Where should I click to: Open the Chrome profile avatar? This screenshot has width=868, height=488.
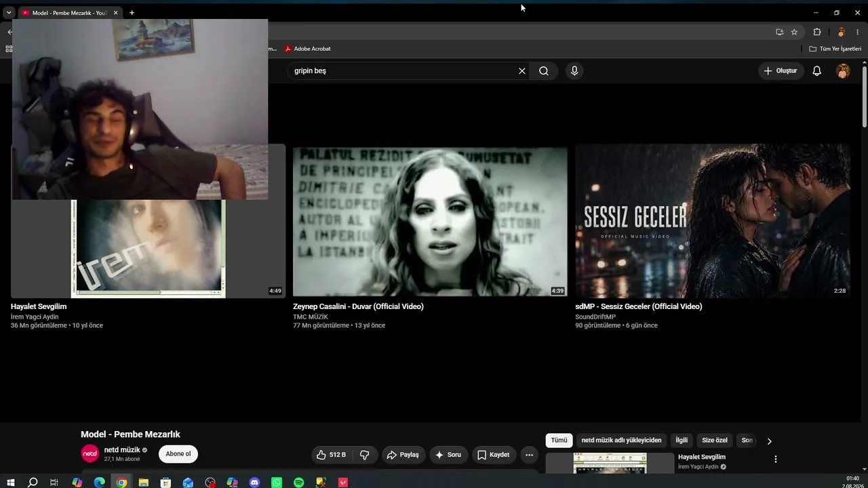[841, 32]
